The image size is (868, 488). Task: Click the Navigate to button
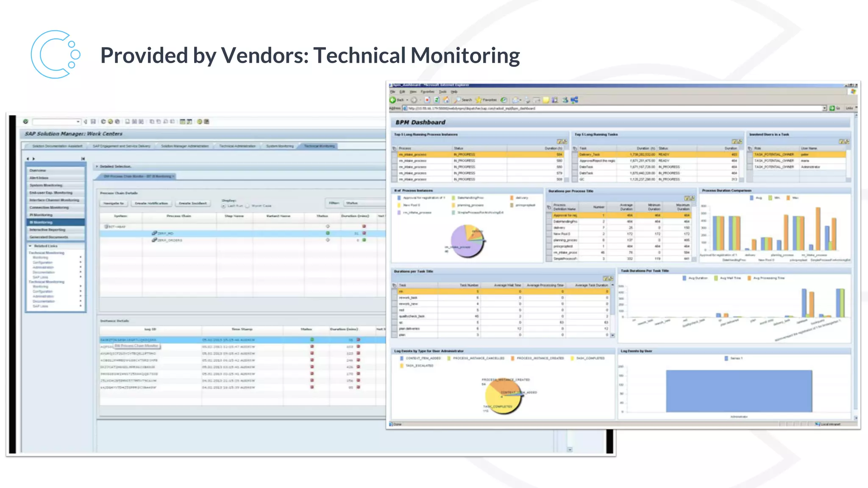114,203
